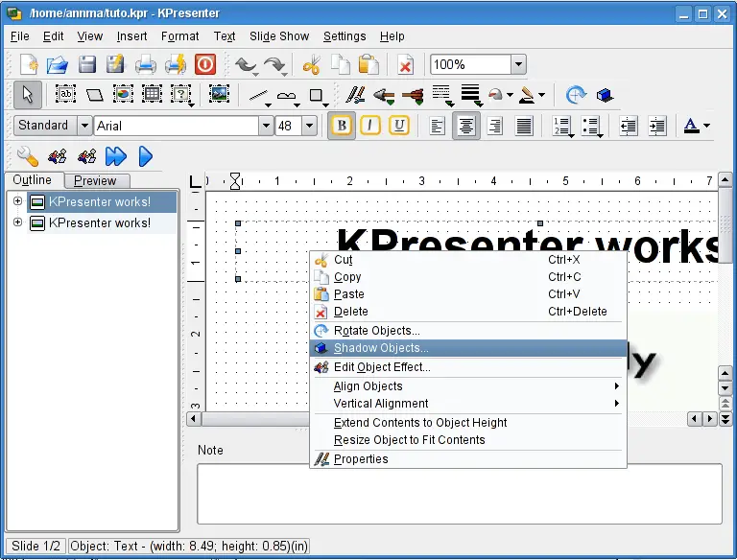Toggle Italic text formatting
This screenshot has width=737, height=560.
[369, 126]
